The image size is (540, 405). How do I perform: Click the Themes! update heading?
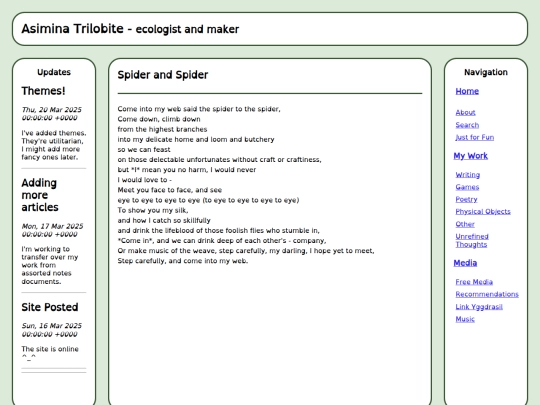point(43,91)
